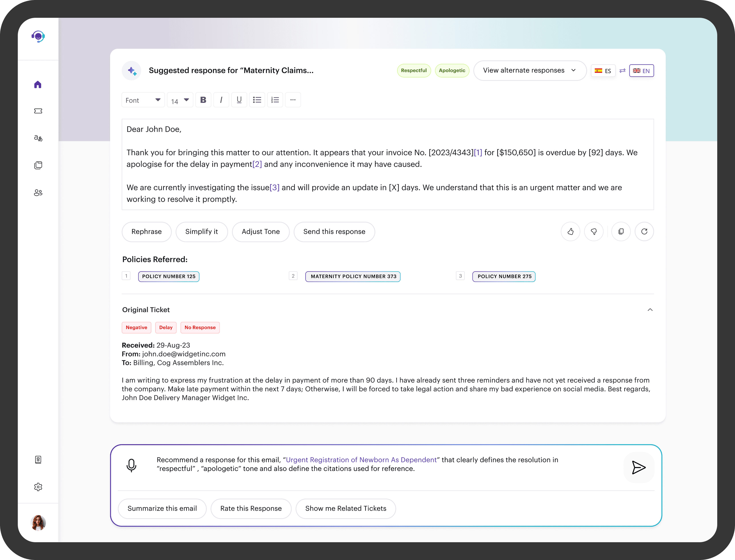This screenshot has height=560, width=735.
Task: Click the thumbs down feedback icon
Action: (594, 231)
